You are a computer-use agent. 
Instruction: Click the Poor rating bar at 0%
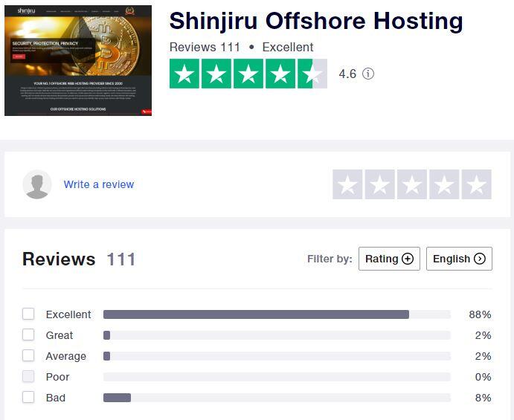point(277,377)
